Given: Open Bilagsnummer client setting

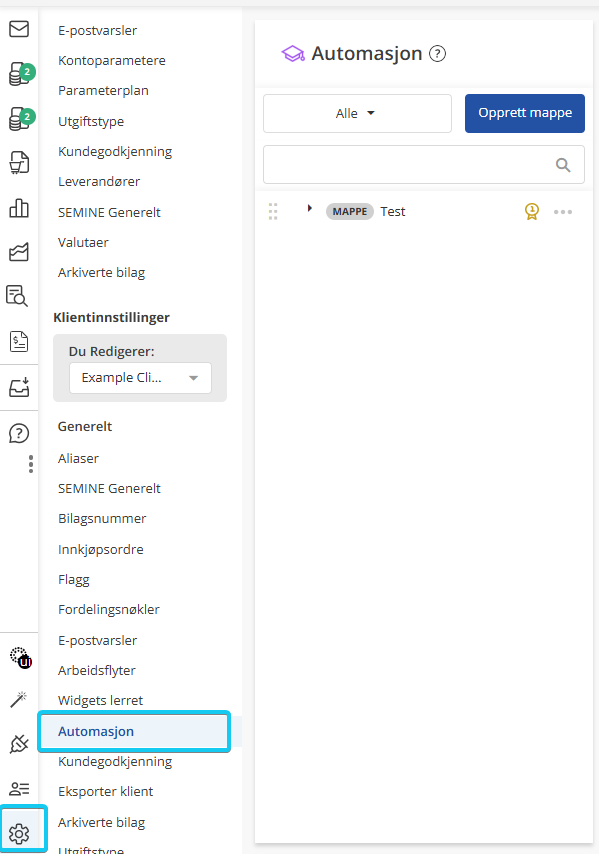Looking at the screenshot, I should [x=102, y=518].
